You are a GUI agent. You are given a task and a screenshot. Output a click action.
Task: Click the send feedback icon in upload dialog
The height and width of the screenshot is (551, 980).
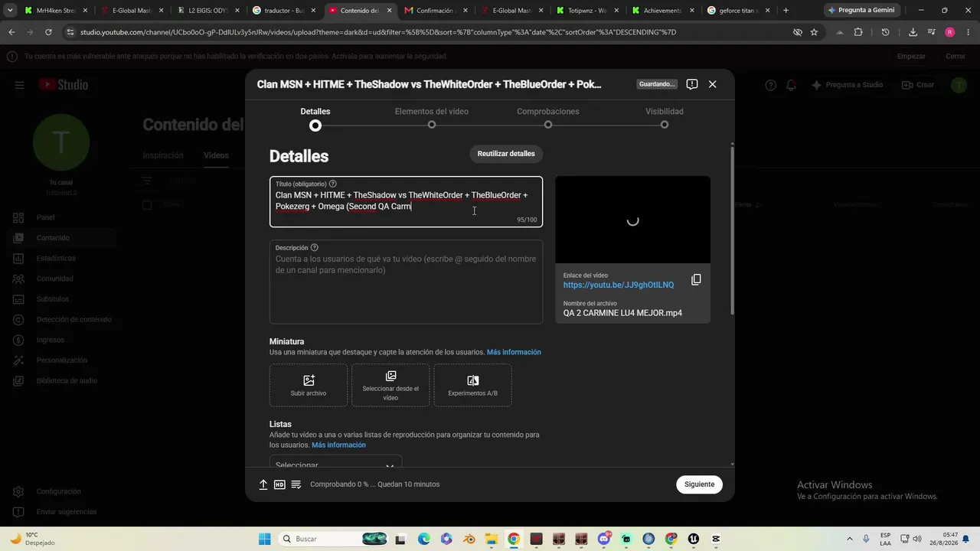click(x=692, y=84)
